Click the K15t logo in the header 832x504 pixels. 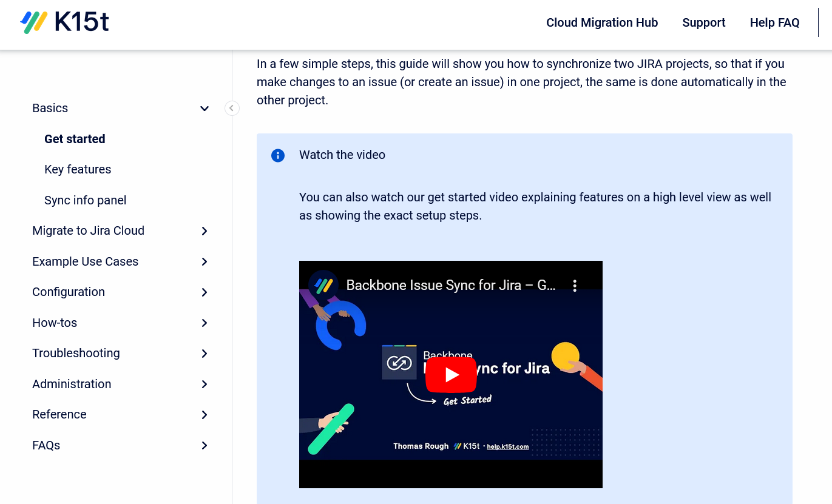[x=64, y=22]
